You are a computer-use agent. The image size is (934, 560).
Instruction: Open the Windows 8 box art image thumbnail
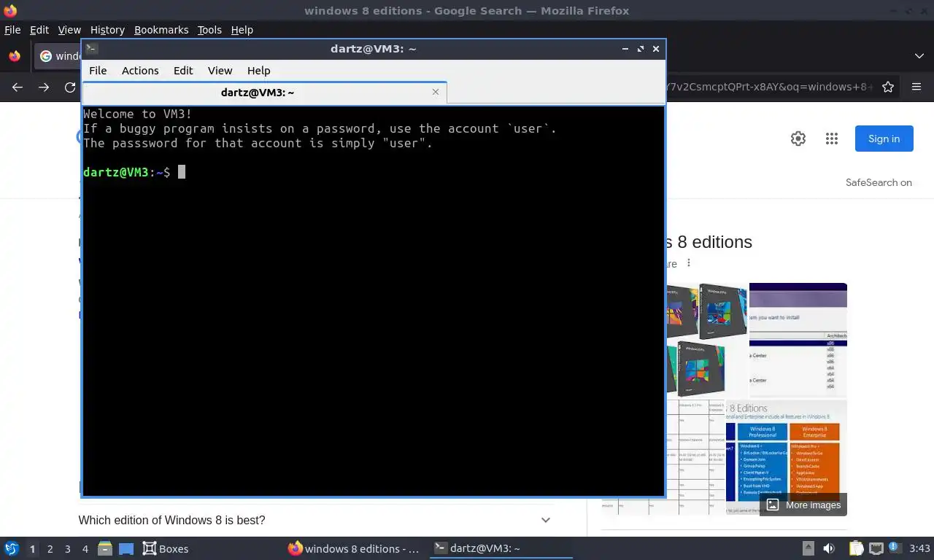[x=706, y=340]
